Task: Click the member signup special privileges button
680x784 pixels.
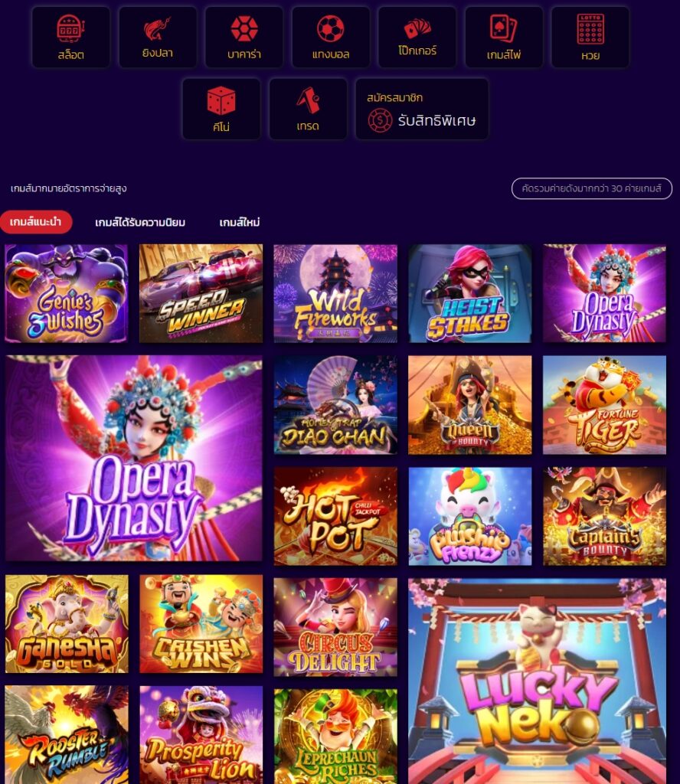Action: coord(421,109)
